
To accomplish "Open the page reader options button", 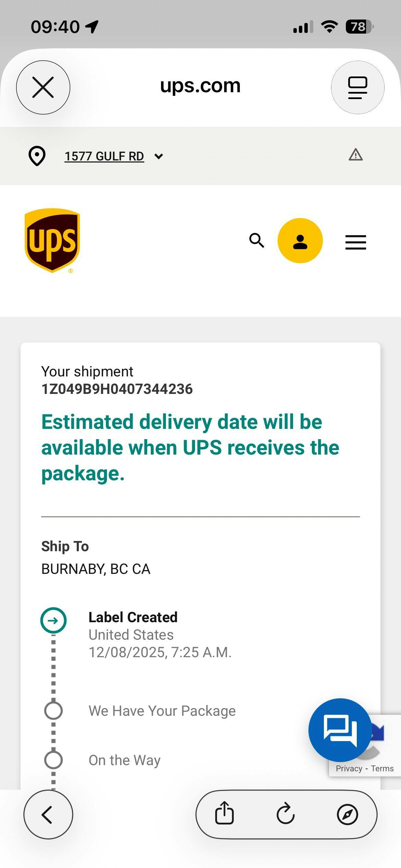I will pos(357,87).
